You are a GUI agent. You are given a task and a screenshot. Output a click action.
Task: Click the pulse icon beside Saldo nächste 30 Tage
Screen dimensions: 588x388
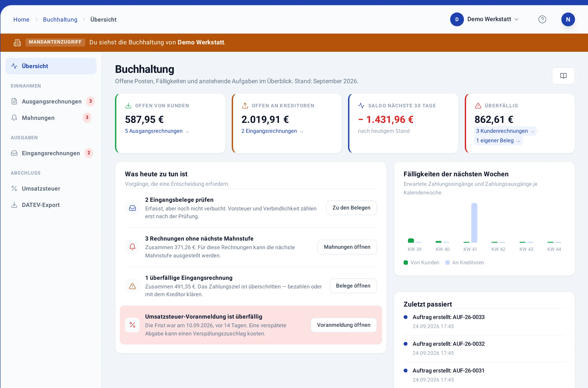point(361,106)
